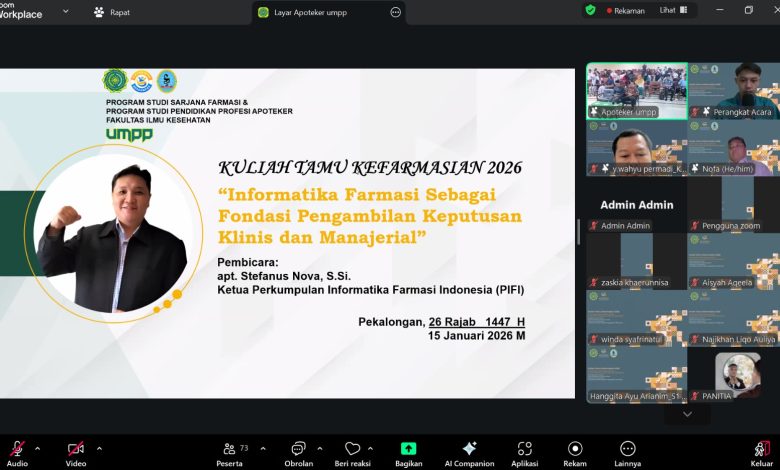Viewport: 780px width, 470px height.
Task: Open the Beri reaksi reactions
Action: [x=352, y=450]
